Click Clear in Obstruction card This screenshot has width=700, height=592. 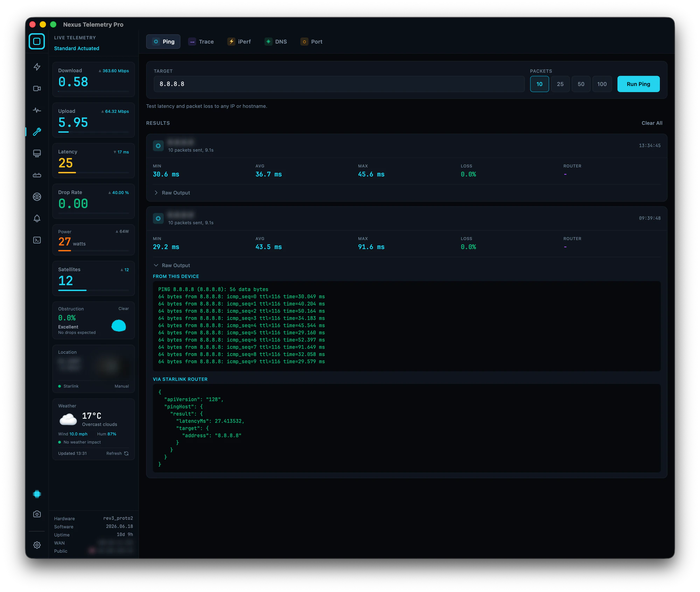124,309
